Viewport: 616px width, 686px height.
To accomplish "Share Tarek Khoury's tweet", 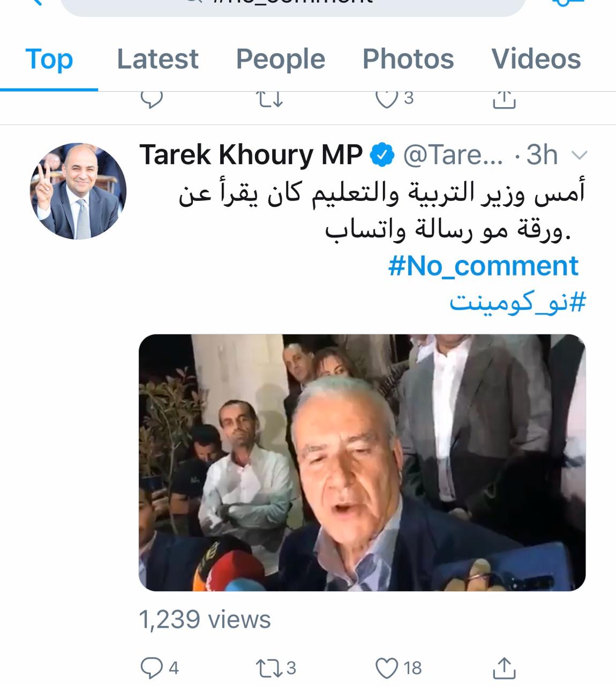I will click(504, 668).
